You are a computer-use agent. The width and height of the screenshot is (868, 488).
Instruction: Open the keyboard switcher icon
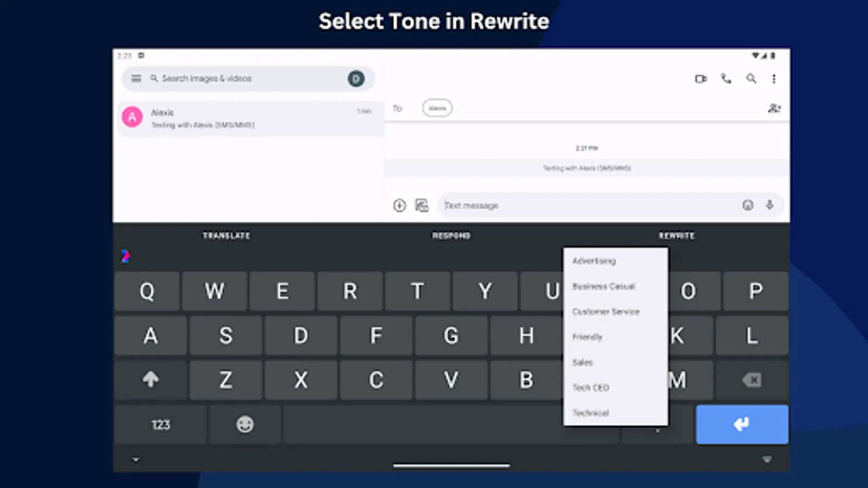click(x=767, y=460)
